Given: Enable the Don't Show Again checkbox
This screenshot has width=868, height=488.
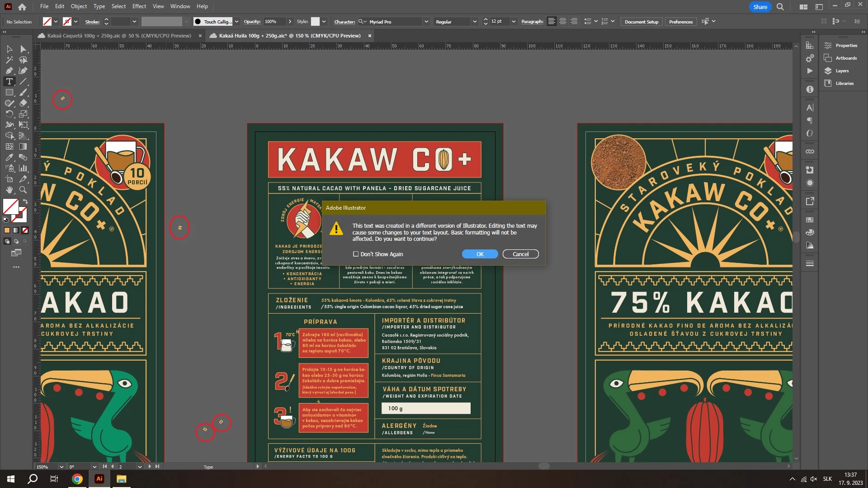Looking at the screenshot, I should [356, 254].
